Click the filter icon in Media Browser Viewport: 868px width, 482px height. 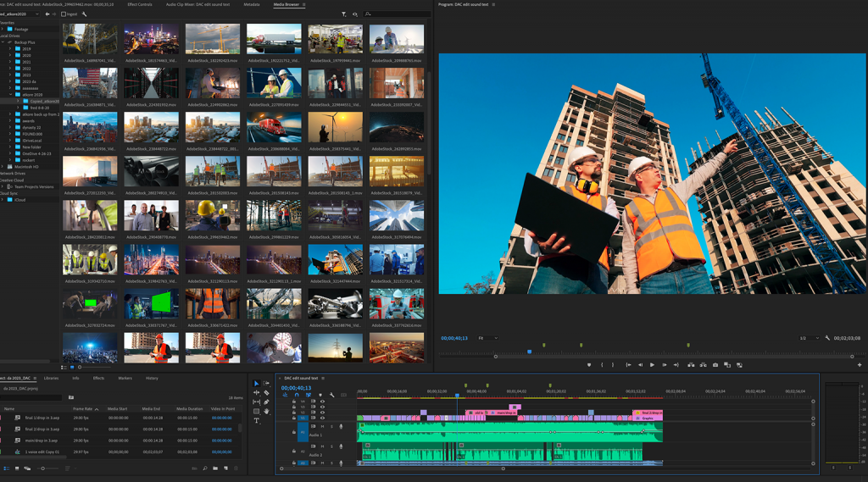click(343, 14)
